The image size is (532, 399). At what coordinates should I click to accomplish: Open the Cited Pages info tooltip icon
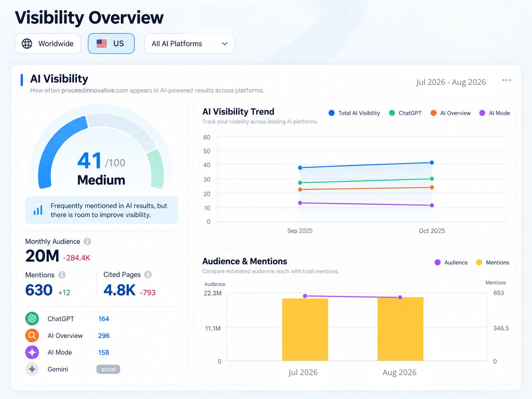tap(148, 274)
